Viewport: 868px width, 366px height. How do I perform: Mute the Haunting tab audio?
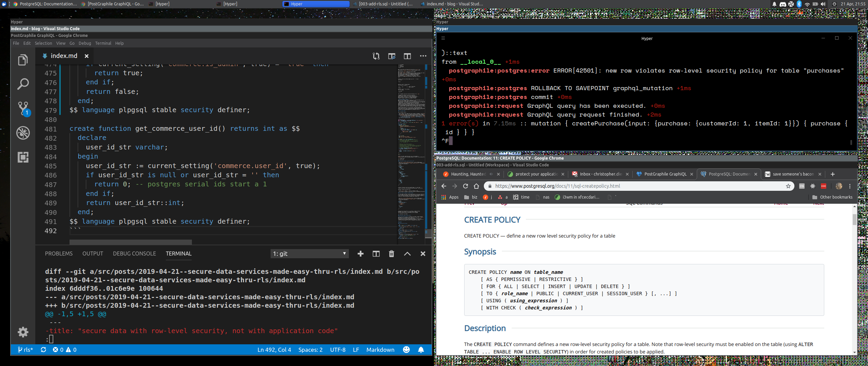click(491, 174)
